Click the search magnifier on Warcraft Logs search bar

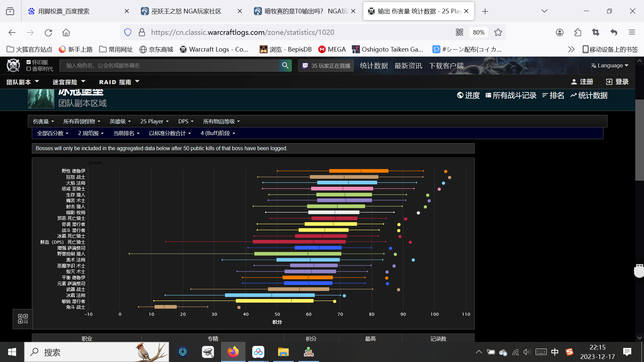point(285,65)
